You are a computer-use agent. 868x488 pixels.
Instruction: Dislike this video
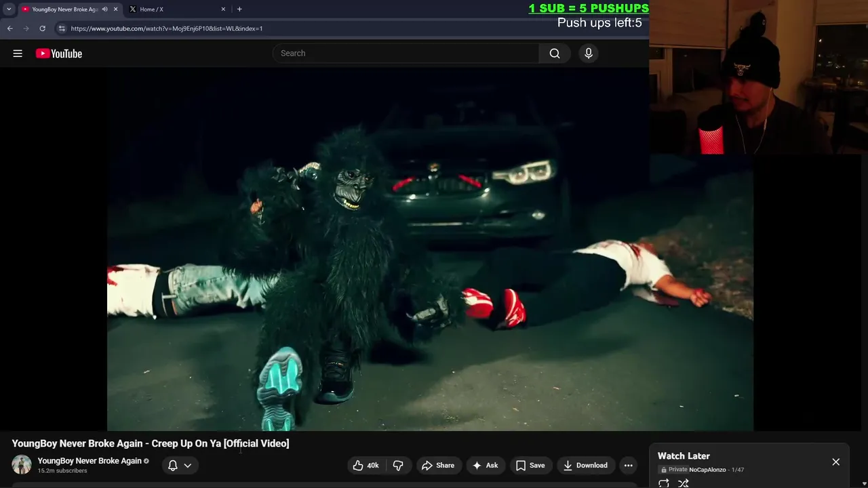coord(398,465)
